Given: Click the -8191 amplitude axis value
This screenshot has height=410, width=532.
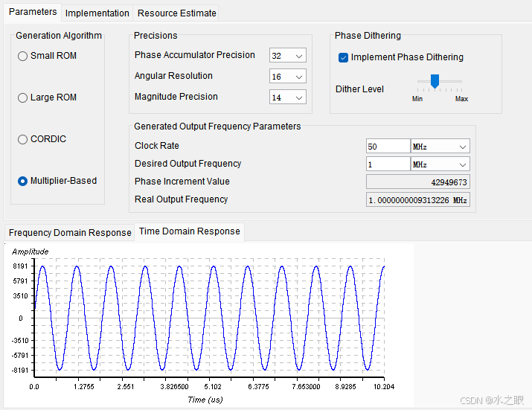Looking at the screenshot, I should 20,371.
